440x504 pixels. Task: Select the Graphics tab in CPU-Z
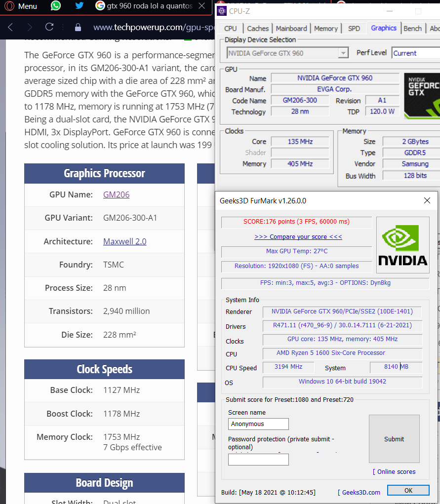[x=384, y=28]
